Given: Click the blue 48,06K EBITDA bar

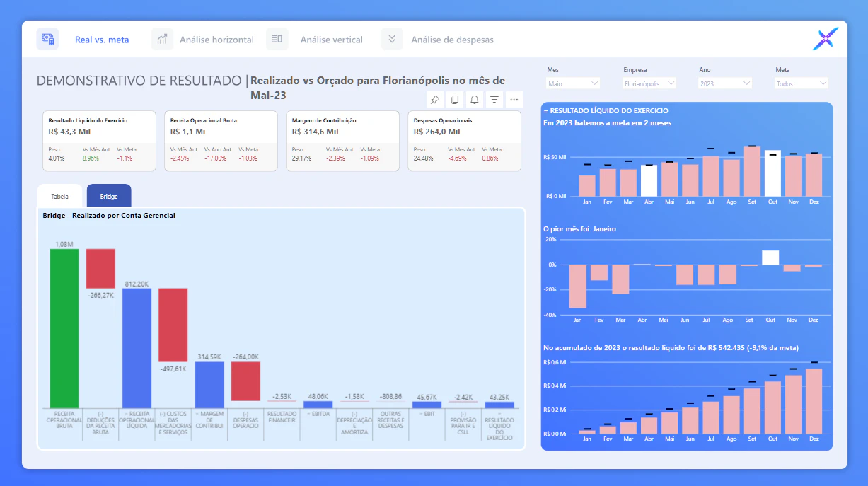Looking at the screenshot, I should point(318,405).
